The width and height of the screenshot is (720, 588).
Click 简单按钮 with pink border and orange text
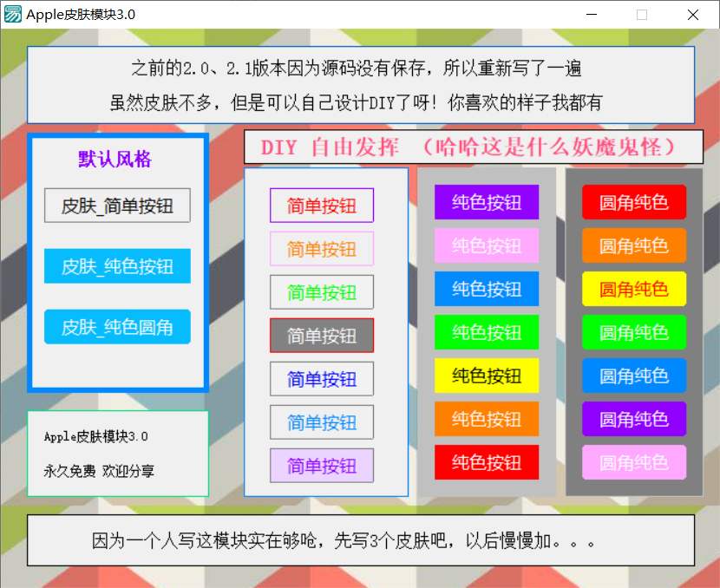[322, 249]
